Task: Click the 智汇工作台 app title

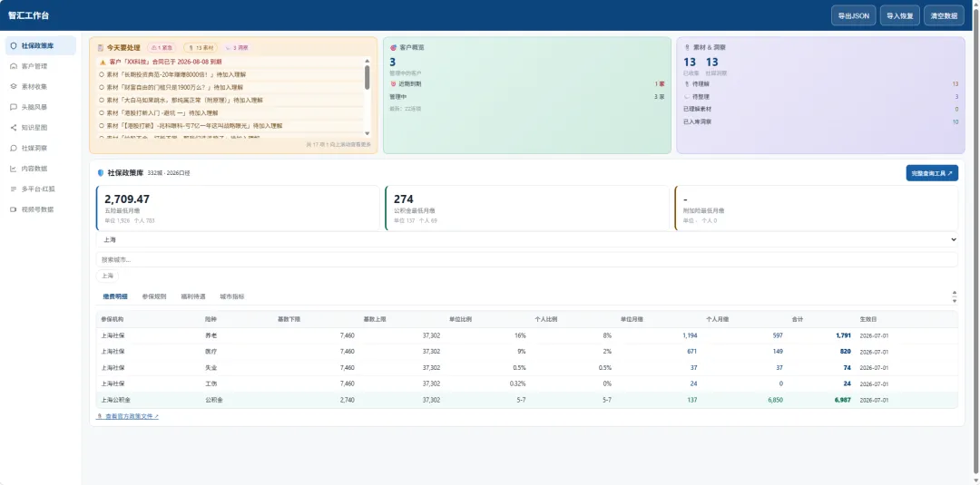Action: (29, 15)
